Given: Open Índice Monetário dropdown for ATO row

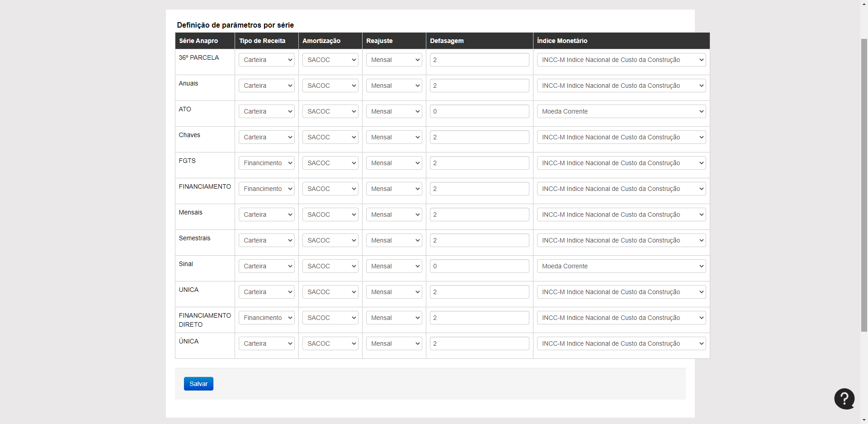Looking at the screenshot, I should click(x=621, y=111).
